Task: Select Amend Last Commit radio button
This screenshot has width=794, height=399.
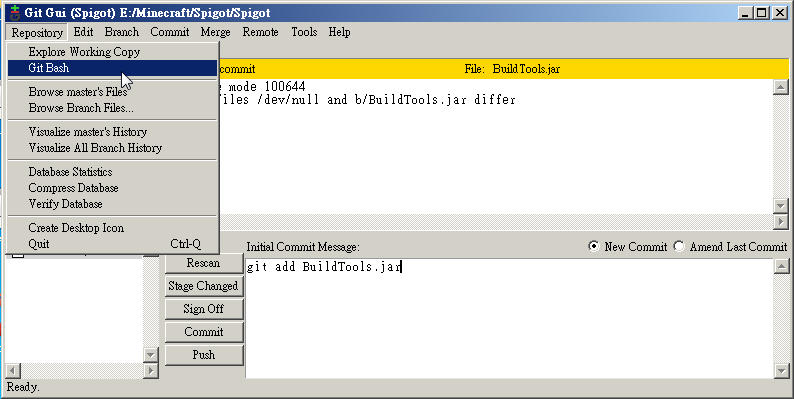Action: click(679, 247)
